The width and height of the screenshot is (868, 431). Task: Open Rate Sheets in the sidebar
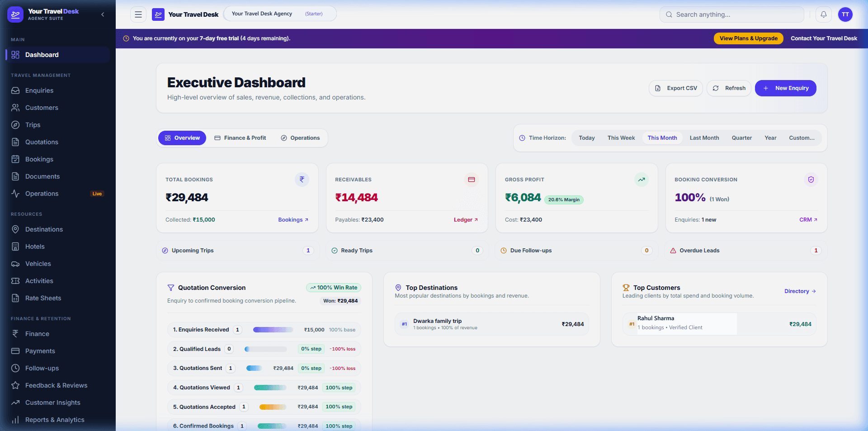coord(58,298)
